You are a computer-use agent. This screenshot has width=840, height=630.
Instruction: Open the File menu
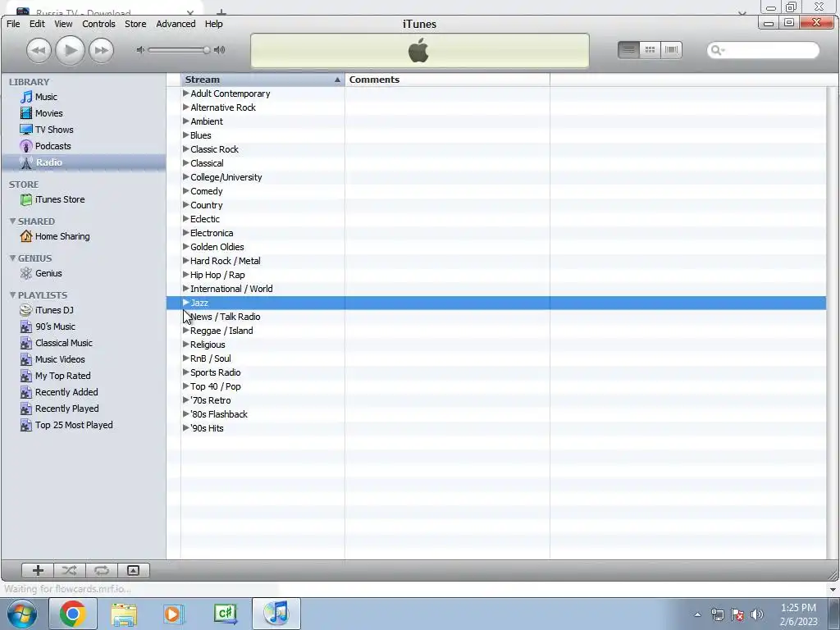[13, 24]
